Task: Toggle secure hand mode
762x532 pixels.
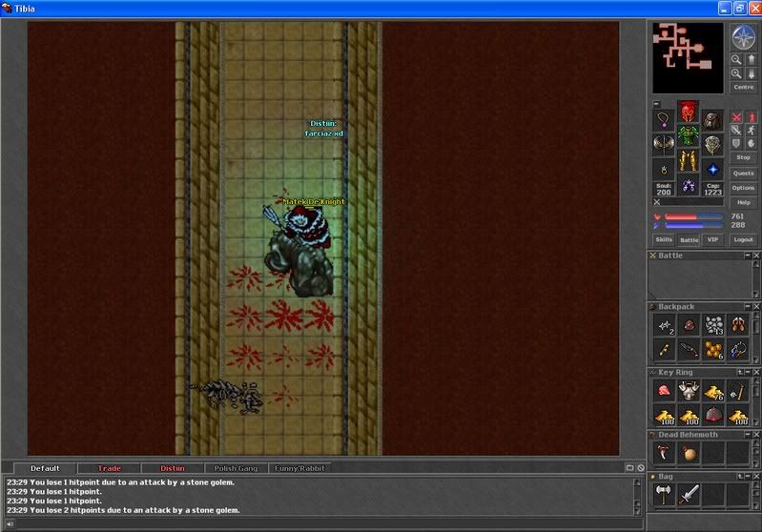Action: [752, 143]
